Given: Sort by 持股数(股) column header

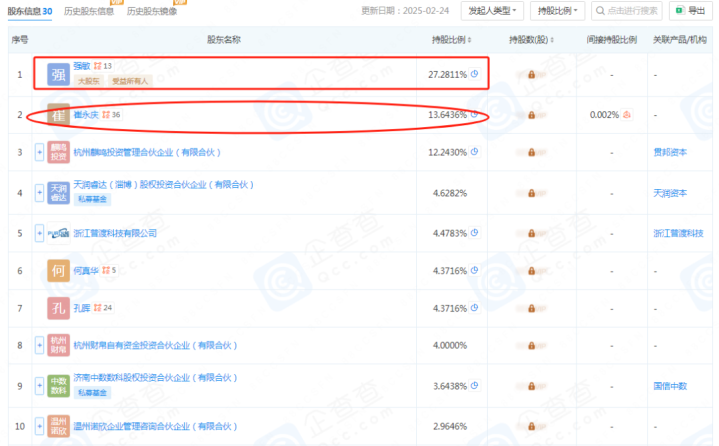Looking at the screenshot, I should point(531,40).
